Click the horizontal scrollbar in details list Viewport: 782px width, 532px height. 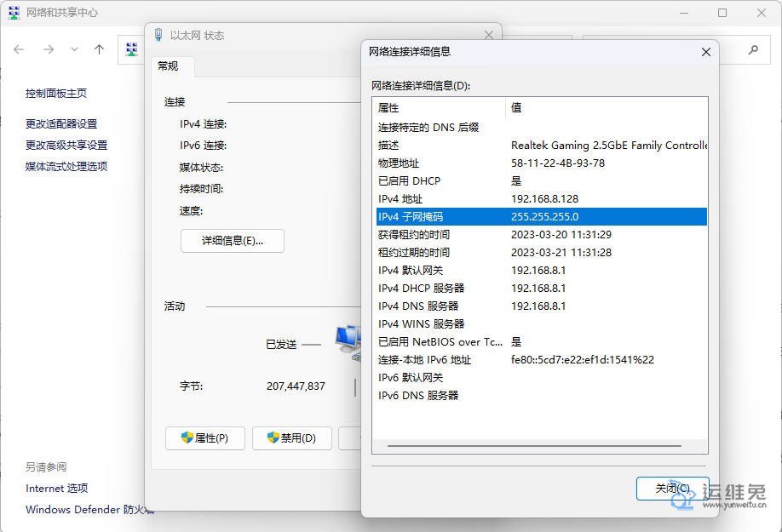533,446
